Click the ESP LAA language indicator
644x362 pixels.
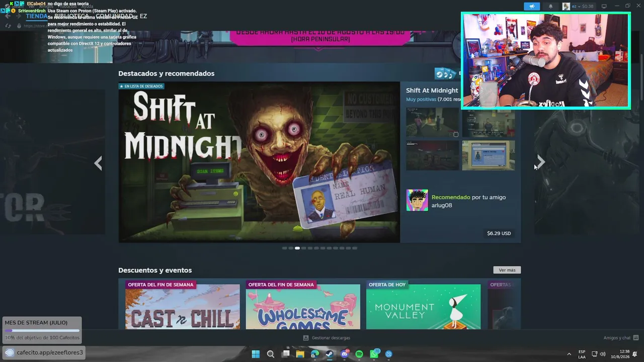(x=582, y=354)
